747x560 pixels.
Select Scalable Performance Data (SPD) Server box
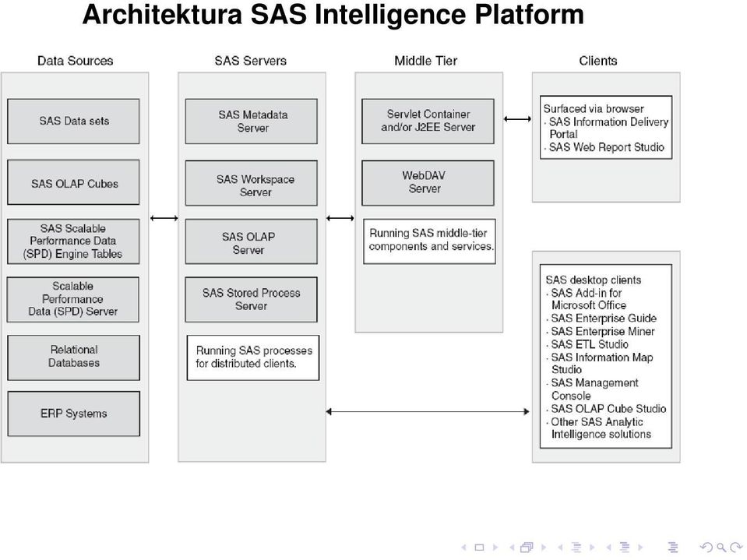(73, 300)
